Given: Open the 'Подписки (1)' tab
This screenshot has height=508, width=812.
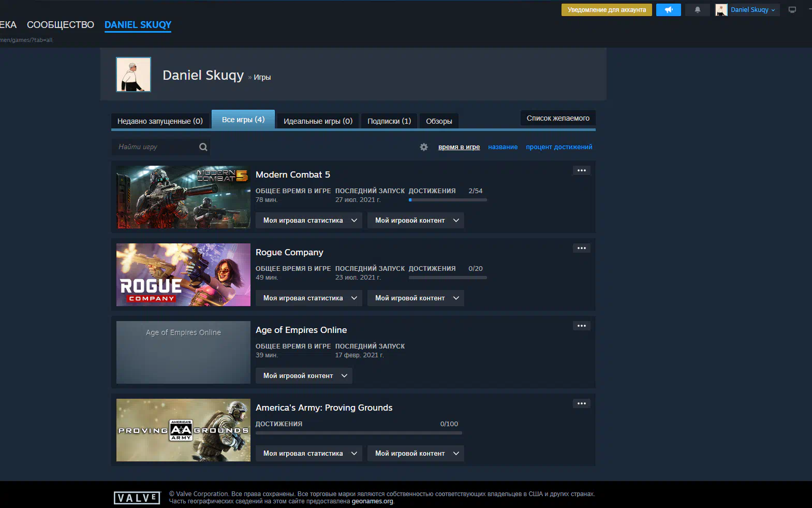Looking at the screenshot, I should (389, 121).
